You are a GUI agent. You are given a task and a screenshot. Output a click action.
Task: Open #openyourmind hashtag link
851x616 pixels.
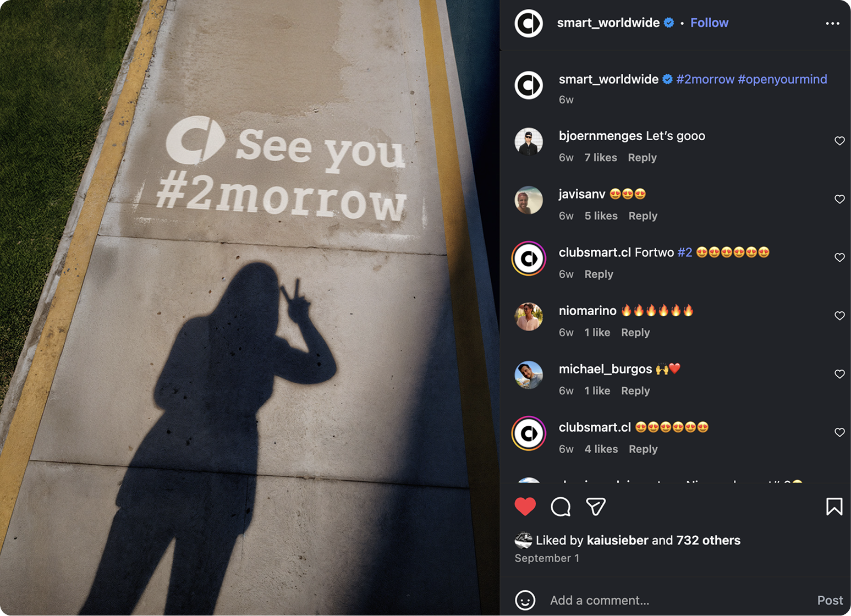click(782, 79)
